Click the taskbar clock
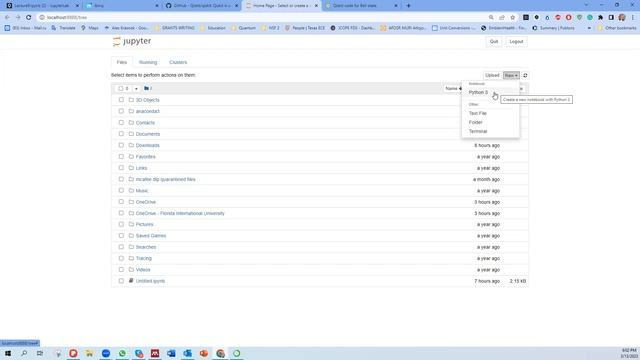Viewport: 640px width, 360px height. tap(629, 353)
